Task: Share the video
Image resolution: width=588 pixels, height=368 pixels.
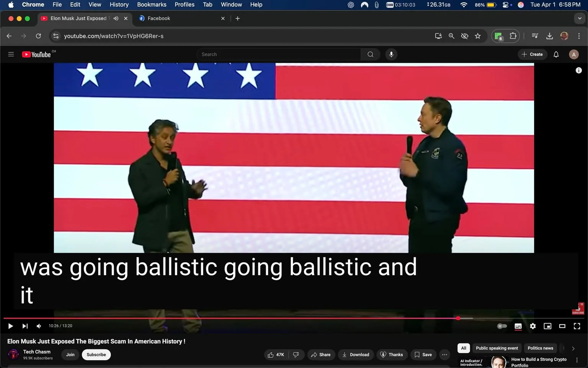Action: (321, 355)
